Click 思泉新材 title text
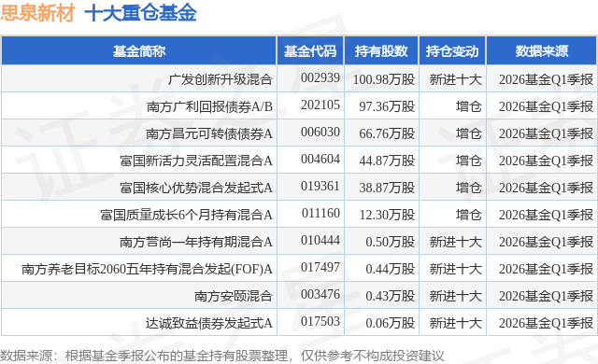 (37, 13)
